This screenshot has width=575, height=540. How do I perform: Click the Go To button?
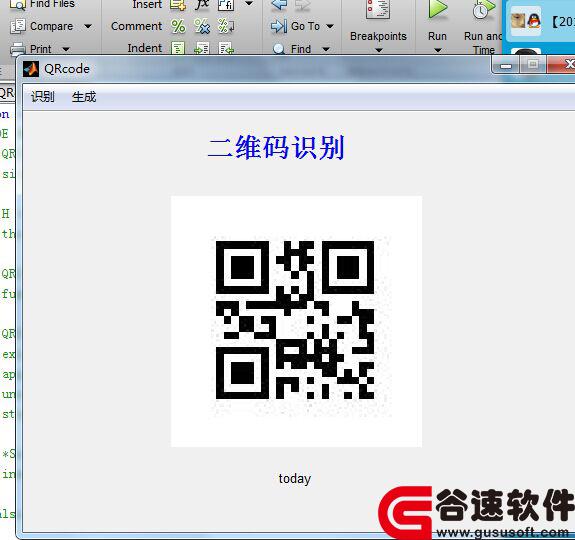(x=305, y=26)
